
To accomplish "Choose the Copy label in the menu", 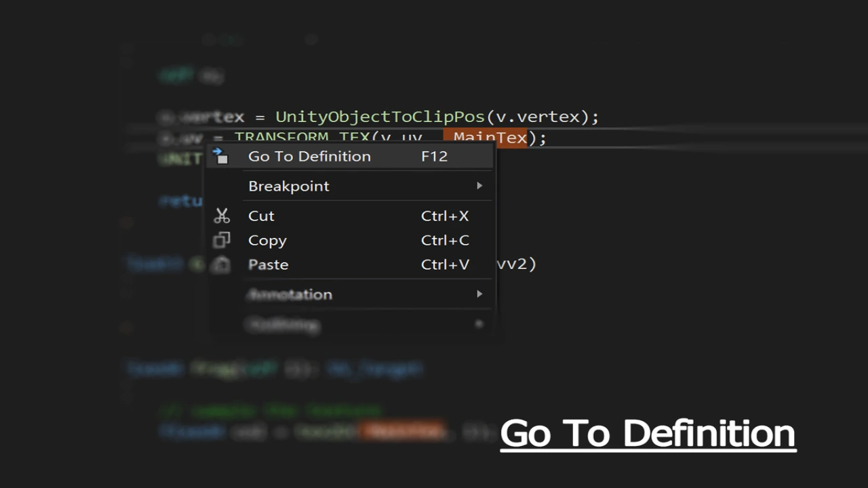I will coord(267,241).
